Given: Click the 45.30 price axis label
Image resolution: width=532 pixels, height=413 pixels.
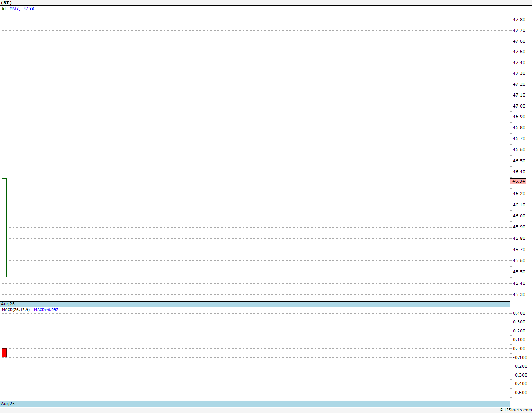Looking at the screenshot, I should pyautogui.click(x=519, y=294).
